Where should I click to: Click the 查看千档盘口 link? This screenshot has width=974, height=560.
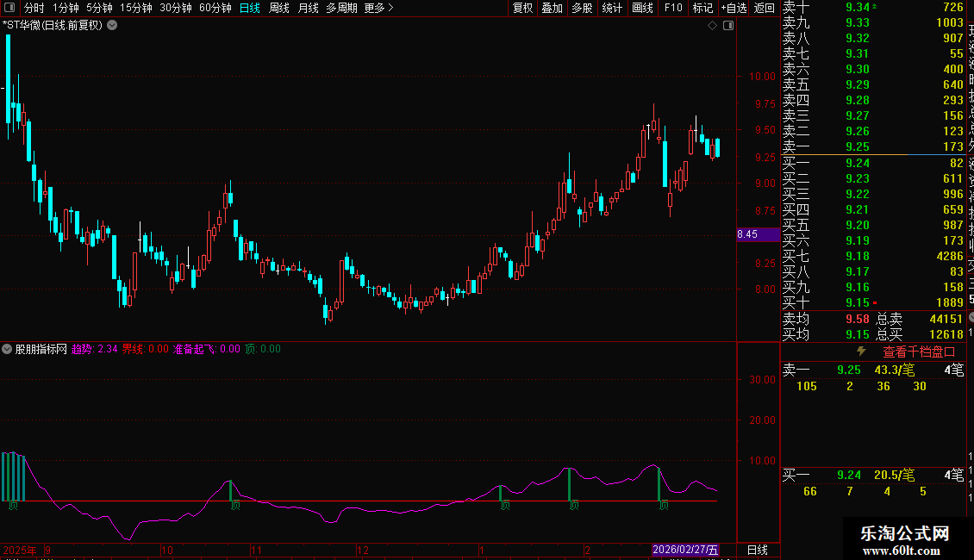coord(919,352)
